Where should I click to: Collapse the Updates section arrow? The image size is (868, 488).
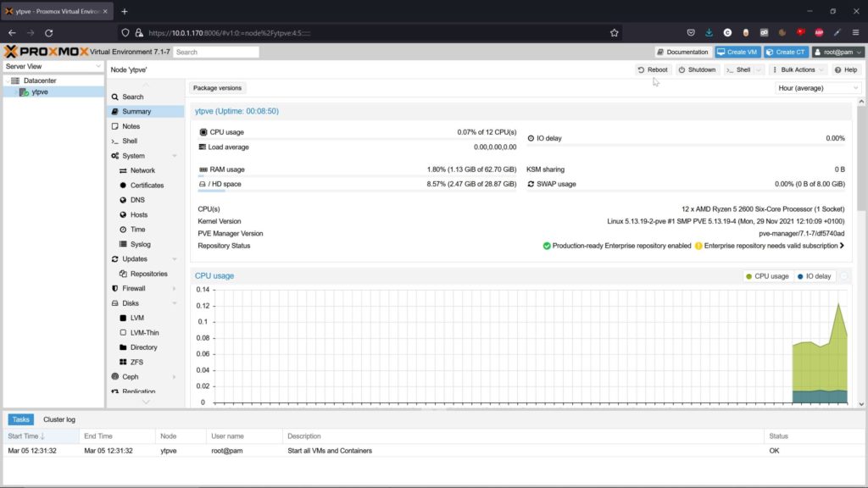tap(175, 259)
